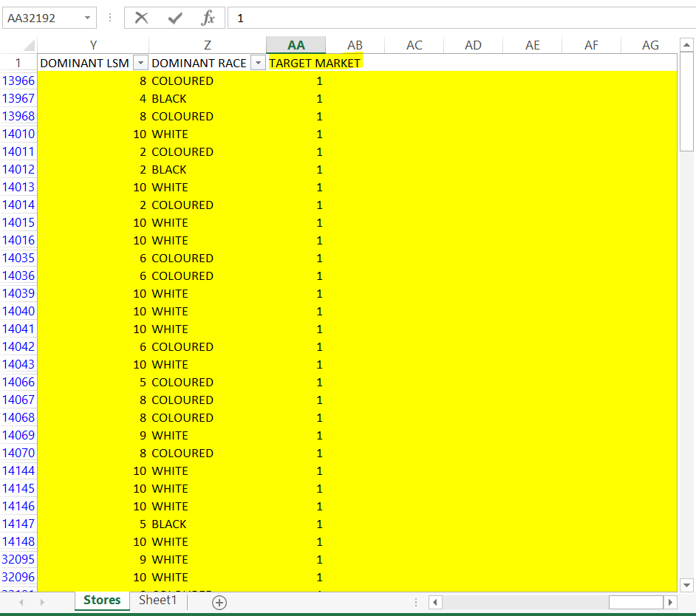Select column Z header

click(x=207, y=44)
